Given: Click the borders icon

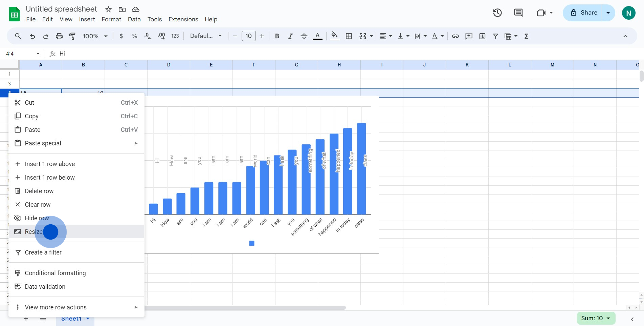Looking at the screenshot, I should (349, 36).
